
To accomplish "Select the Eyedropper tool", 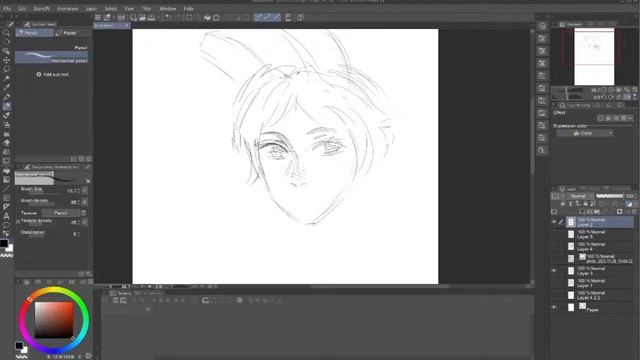I will pyautogui.click(x=6, y=87).
